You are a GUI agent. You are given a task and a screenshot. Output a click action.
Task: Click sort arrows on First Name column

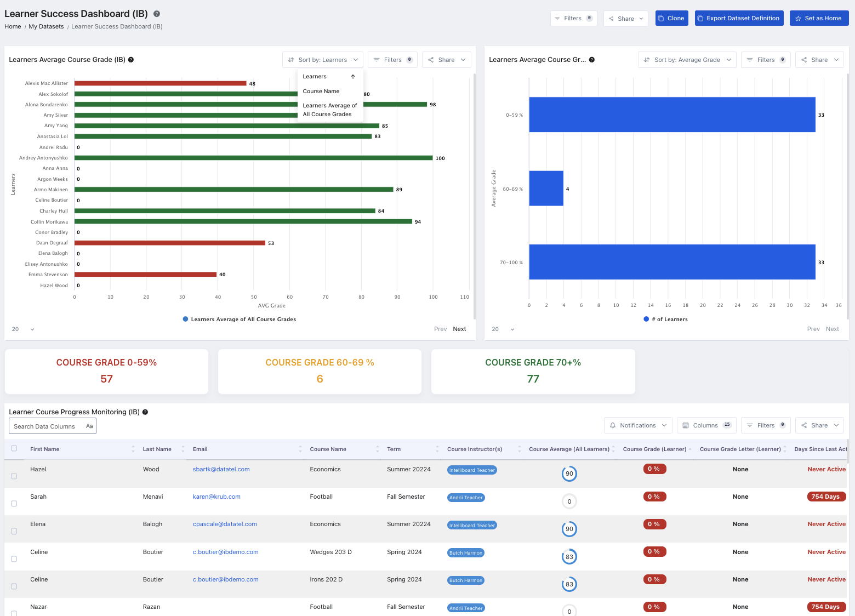(x=133, y=449)
